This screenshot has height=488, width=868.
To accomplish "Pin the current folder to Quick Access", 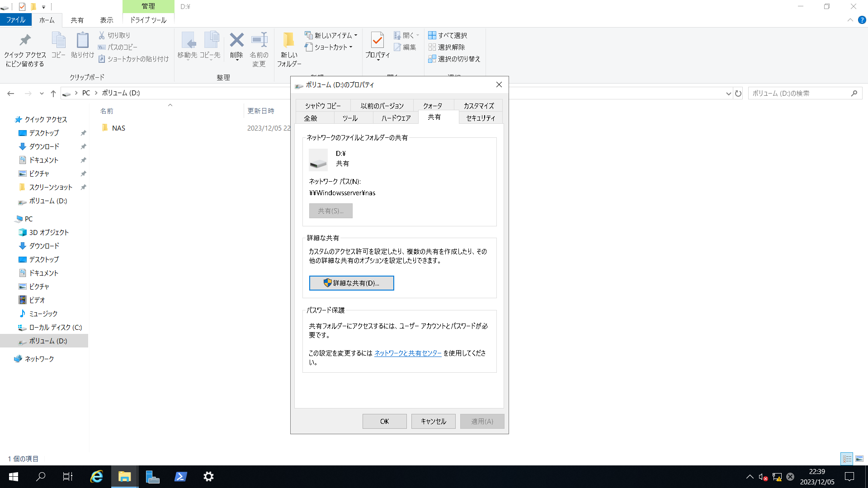I will (24, 47).
